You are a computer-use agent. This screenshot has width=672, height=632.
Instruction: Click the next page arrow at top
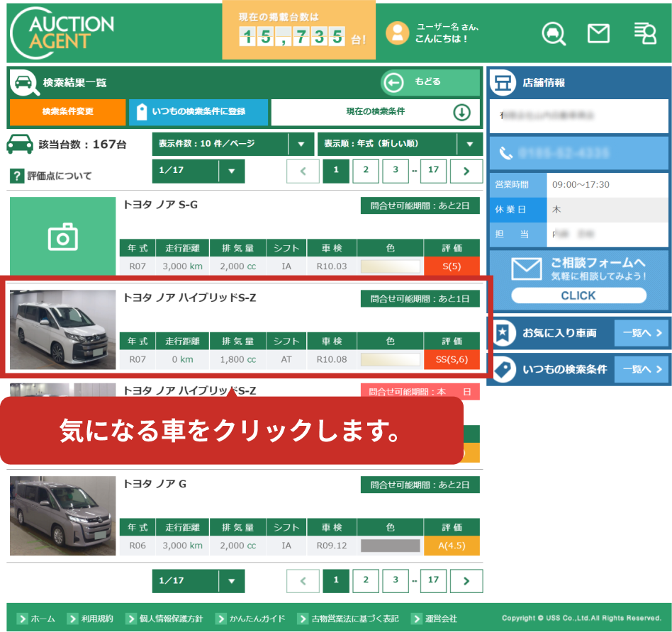click(x=466, y=171)
